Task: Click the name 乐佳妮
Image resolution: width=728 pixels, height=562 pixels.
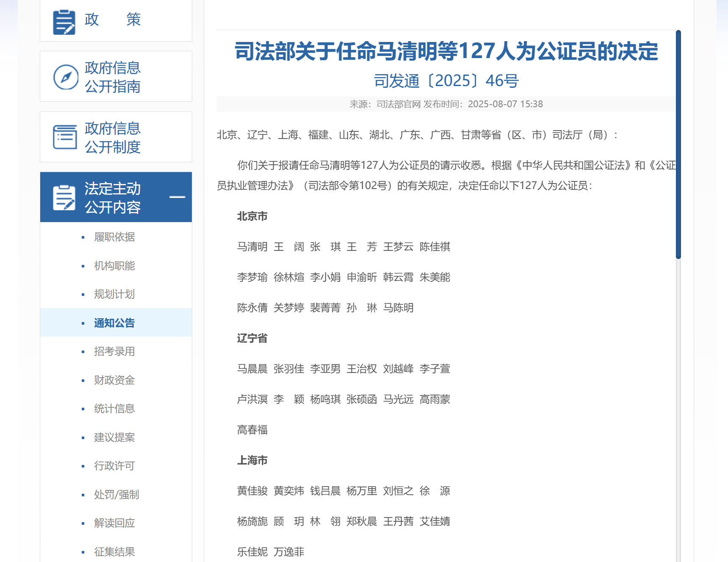Action: pos(252,552)
